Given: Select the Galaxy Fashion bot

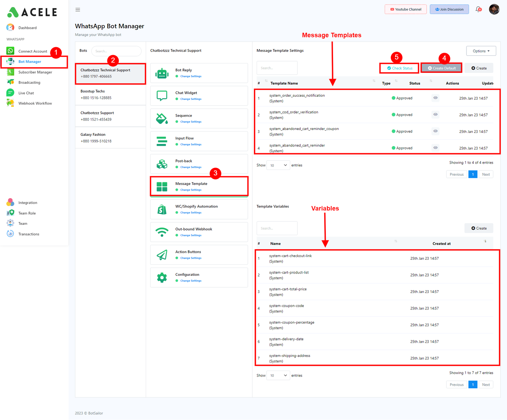Looking at the screenshot, I should [111, 138].
